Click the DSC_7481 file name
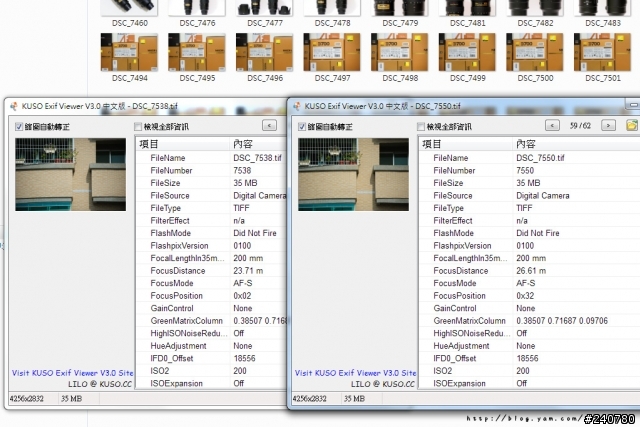 click(x=468, y=23)
